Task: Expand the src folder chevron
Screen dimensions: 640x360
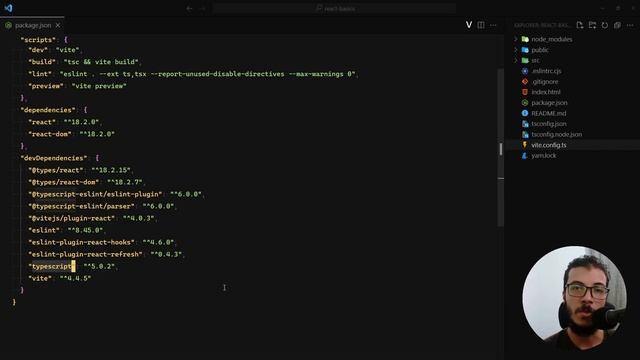Action: click(516, 60)
